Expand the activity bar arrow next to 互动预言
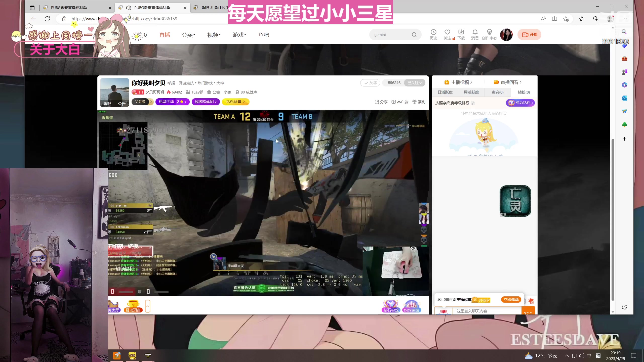This screenshot has width=644, height=362. pos(148,306)
